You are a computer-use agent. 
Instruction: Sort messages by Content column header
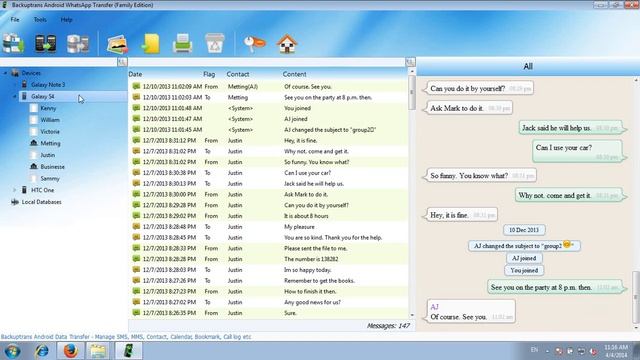[294, 74]
